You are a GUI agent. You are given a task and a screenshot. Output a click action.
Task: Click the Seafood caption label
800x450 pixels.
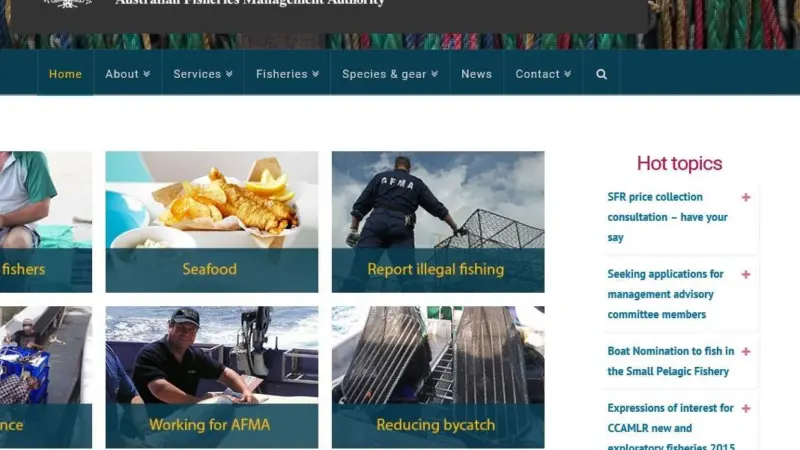click(209, 269)
